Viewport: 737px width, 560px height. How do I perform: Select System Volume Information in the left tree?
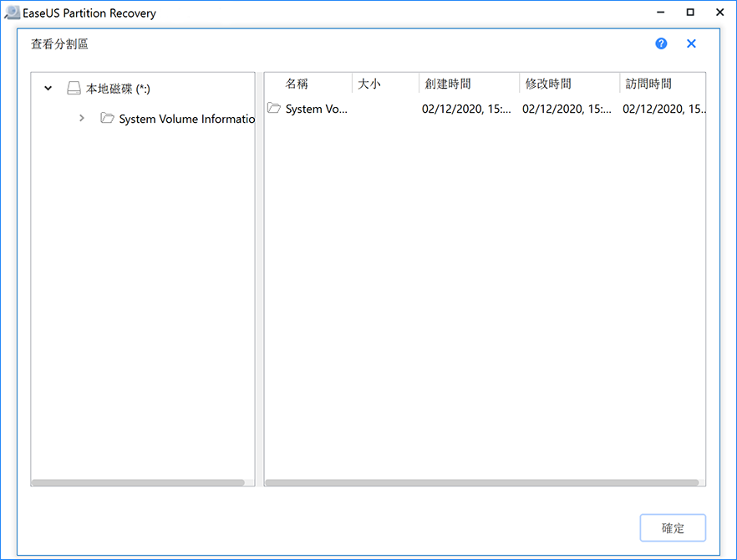click(x=186, y=119)
